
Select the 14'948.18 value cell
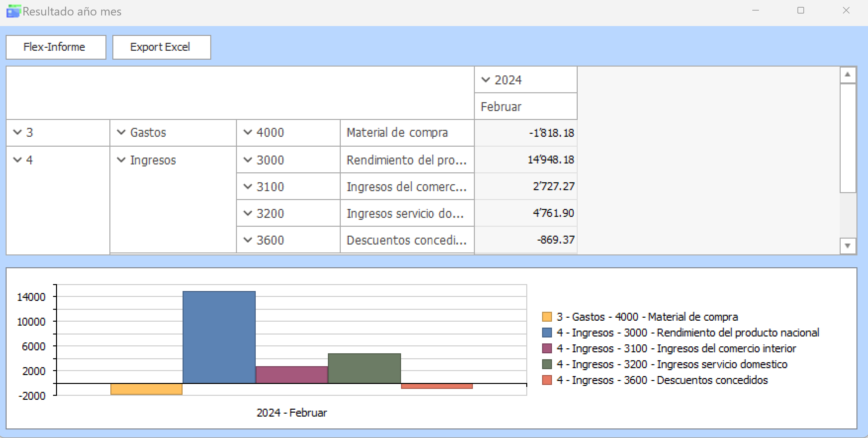pos(526,160)
